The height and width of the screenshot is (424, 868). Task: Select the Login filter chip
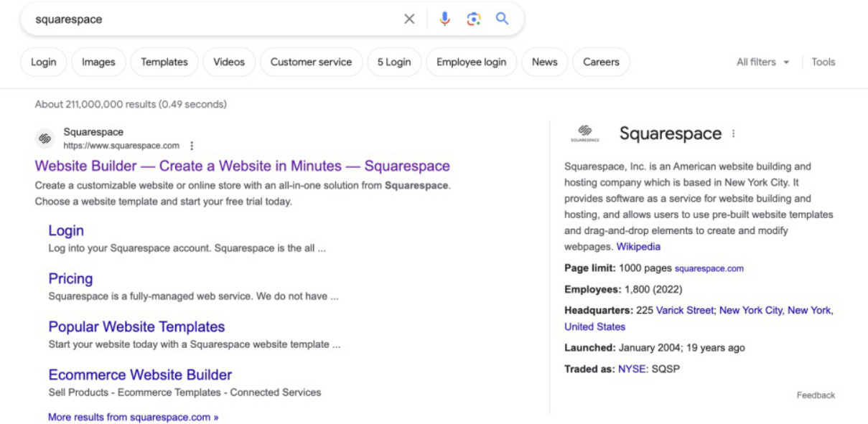44,62
